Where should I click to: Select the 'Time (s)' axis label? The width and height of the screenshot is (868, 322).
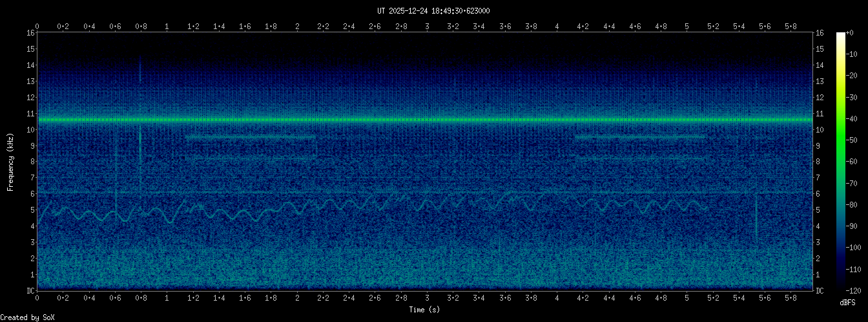point(425,310)
